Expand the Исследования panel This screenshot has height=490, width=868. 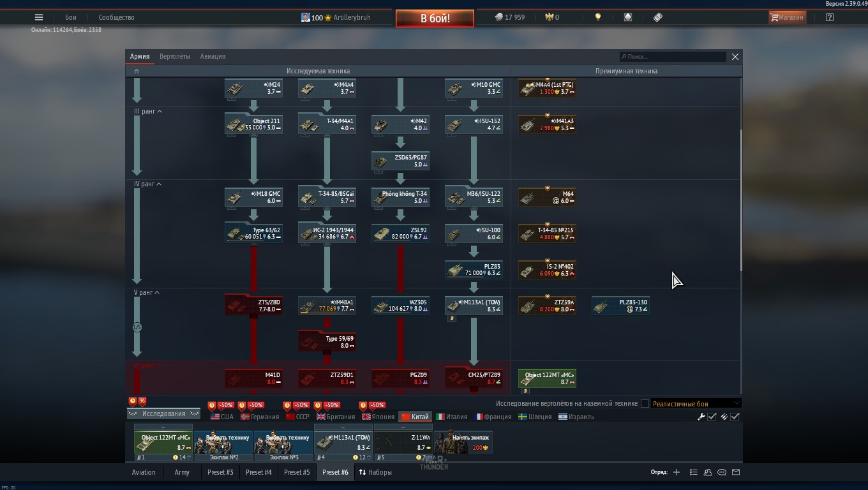(163, 413)
